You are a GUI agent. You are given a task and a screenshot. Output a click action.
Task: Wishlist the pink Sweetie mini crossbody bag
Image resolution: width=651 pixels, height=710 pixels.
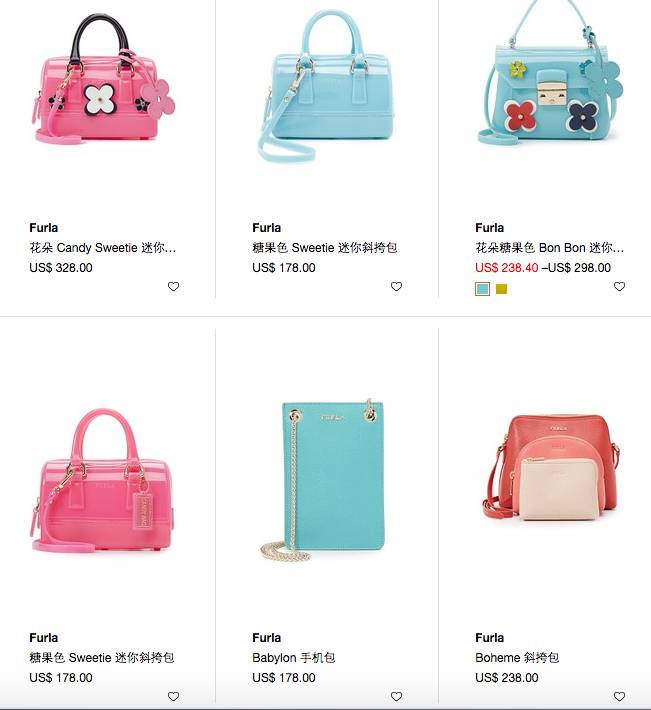tap(173, 696)
